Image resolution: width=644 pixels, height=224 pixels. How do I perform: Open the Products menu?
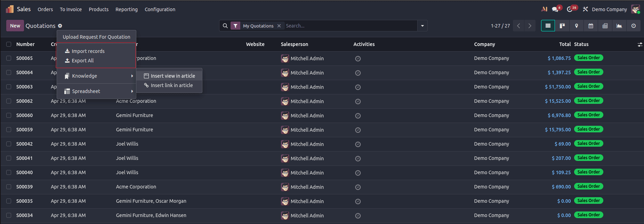point(99,9)
